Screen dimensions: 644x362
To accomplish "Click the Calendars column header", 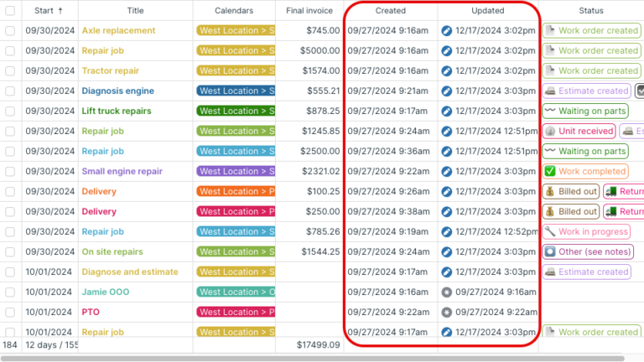I will pyautogui.click(x=234, y=11).
